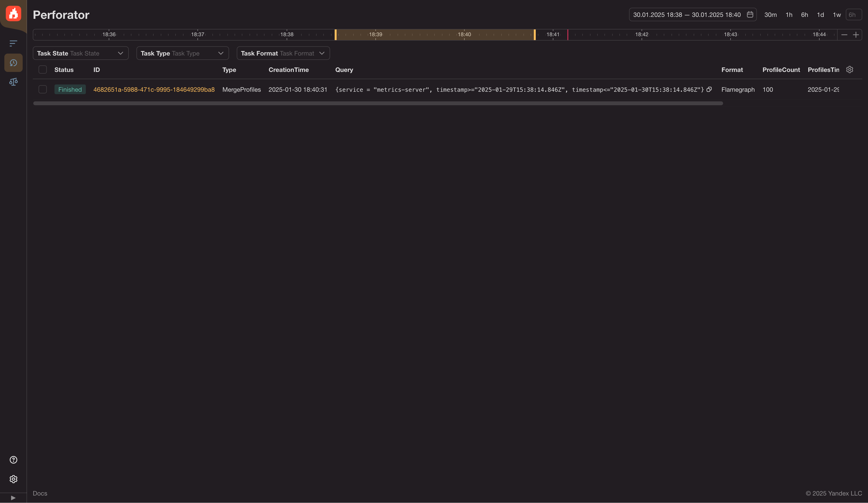The height and width of the screenshot is (503, 868).
Task: Open the help question mark icon
Action: pos(13,460)
